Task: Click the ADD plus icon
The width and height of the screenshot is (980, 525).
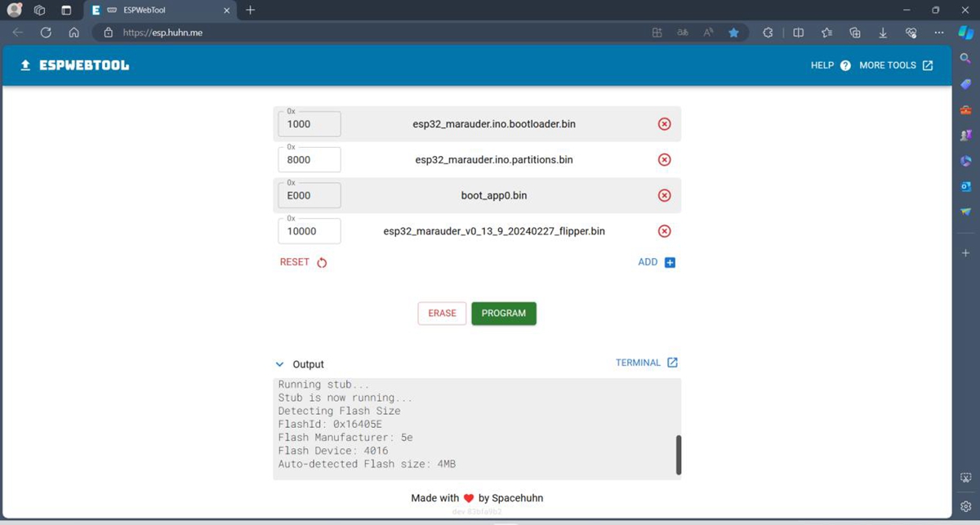Action: pyautogui.click(x=670, y=263)
